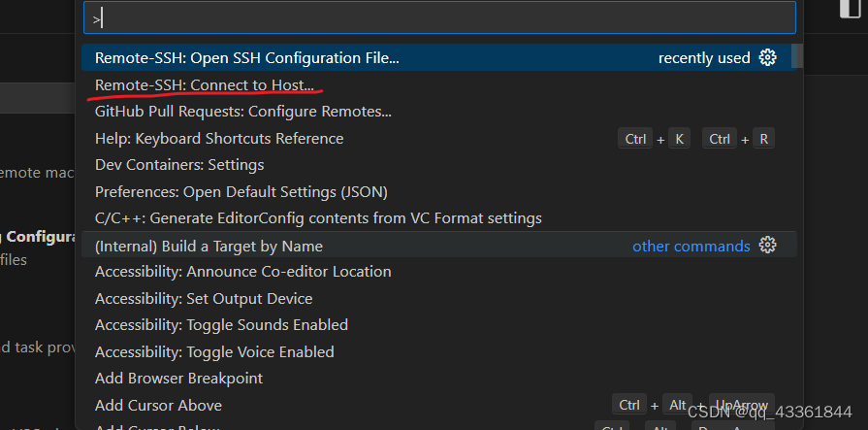Open Help: Keyboard Shortcuts Reference

(439, 138)
